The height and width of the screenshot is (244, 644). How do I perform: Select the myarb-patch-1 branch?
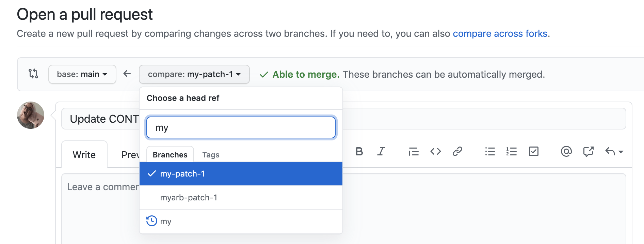pyautogui.click(x=189, y=198)
